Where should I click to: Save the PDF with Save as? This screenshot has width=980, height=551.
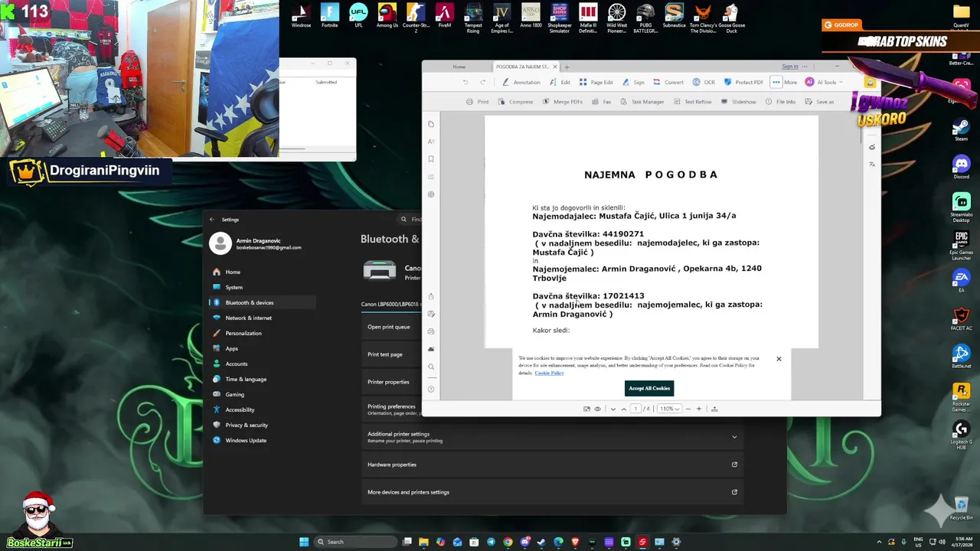819,102
